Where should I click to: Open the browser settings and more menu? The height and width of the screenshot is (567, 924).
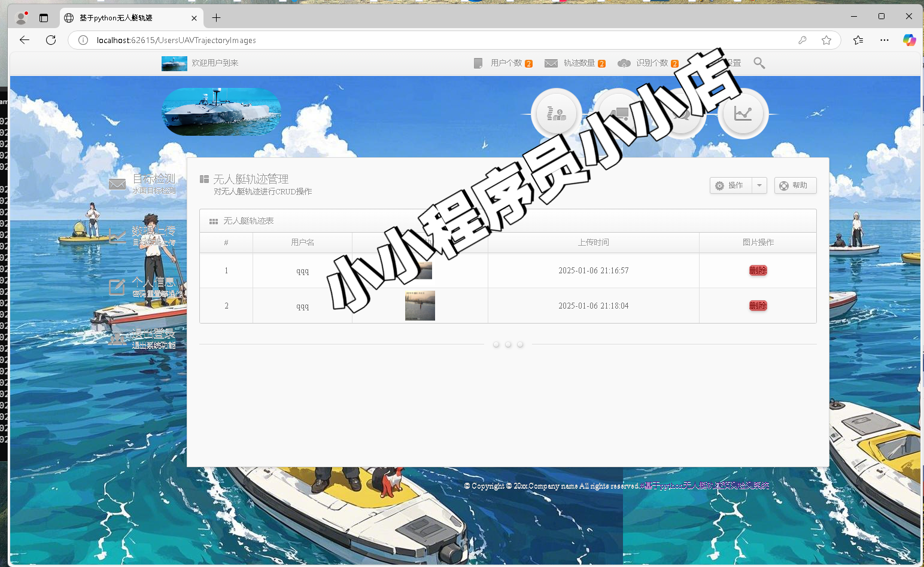(885, 40)
